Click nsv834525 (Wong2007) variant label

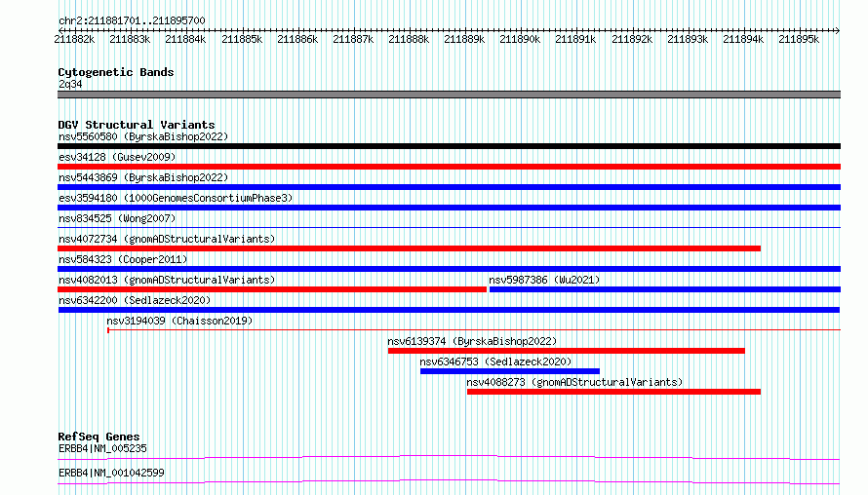coord(117,218)
